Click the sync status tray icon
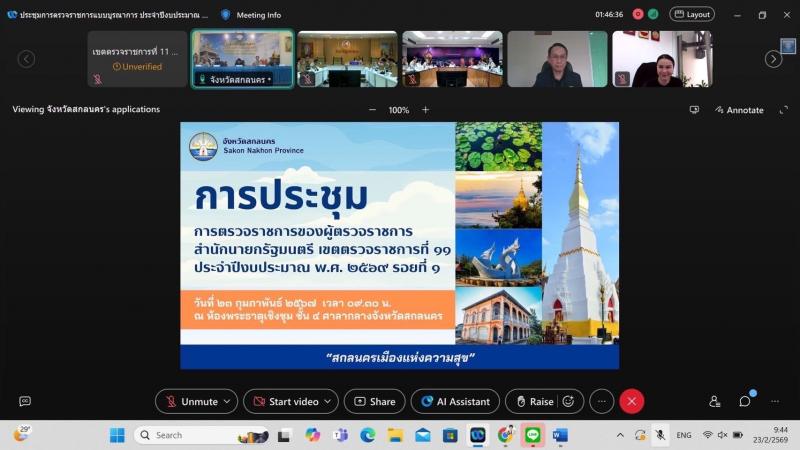 (x=640, y=435)
